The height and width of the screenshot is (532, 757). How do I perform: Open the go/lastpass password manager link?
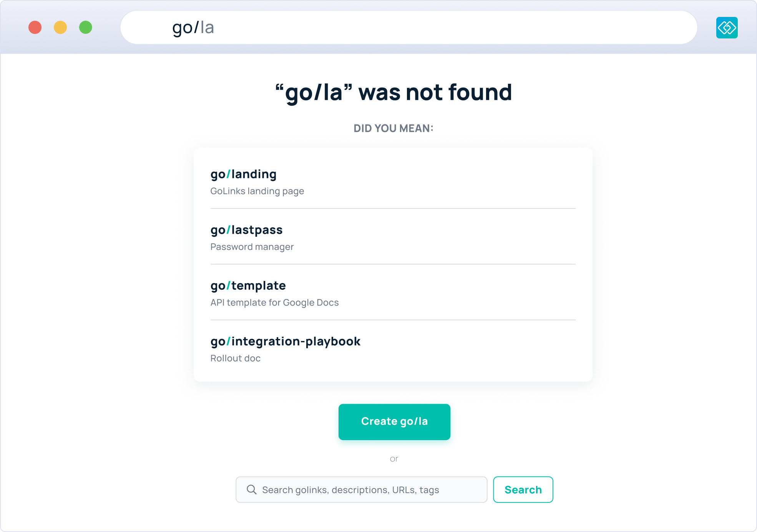(x=246, y=229)
